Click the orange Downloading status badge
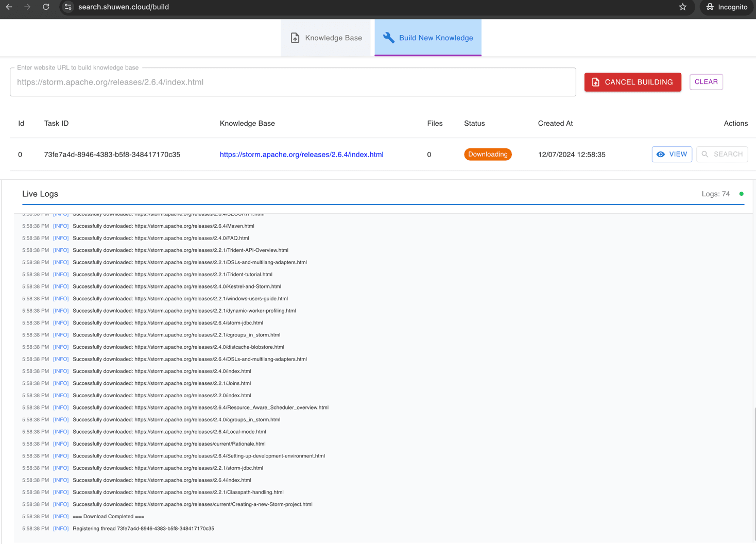Image resolution: width=756 pixels, height=544 pixels. (487, 155)
